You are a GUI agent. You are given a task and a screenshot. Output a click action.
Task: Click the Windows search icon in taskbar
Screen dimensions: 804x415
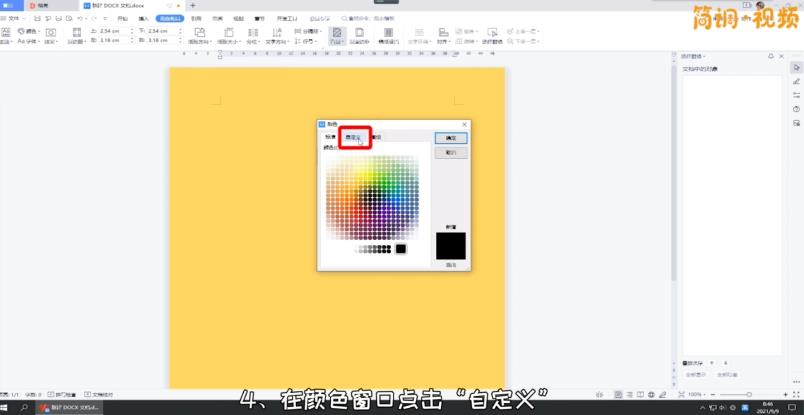coord(25,408)
